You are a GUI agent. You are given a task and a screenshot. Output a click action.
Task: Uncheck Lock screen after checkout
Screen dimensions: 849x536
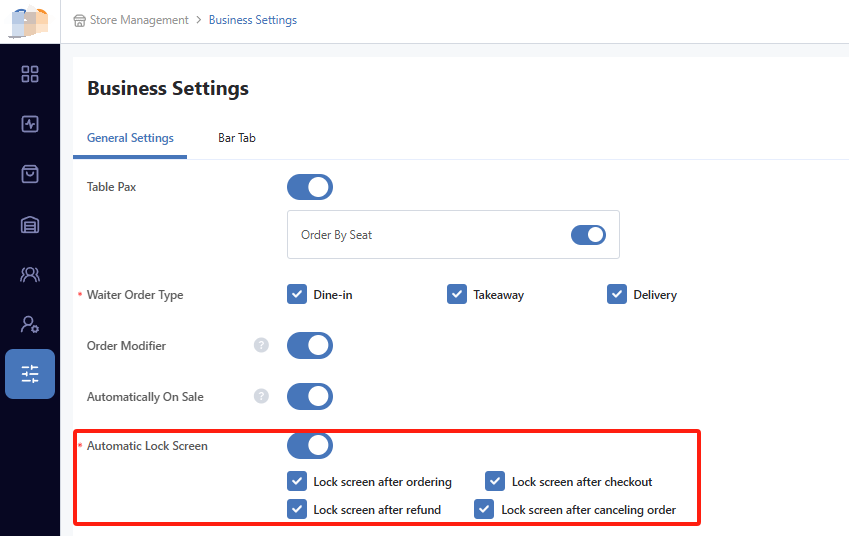(495, 481)
